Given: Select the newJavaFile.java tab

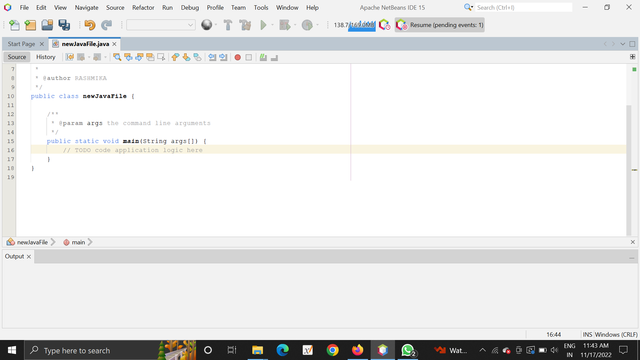Looking at the screenshot, I should tap(85, 44).
